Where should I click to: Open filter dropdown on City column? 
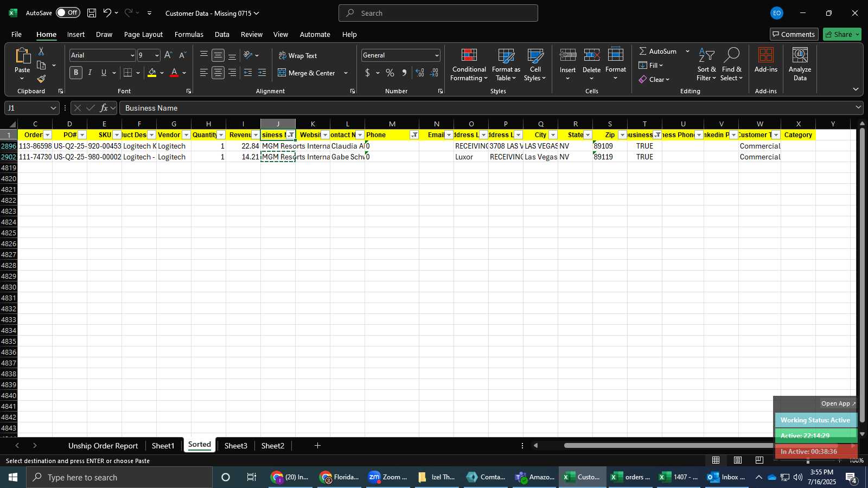553,135
